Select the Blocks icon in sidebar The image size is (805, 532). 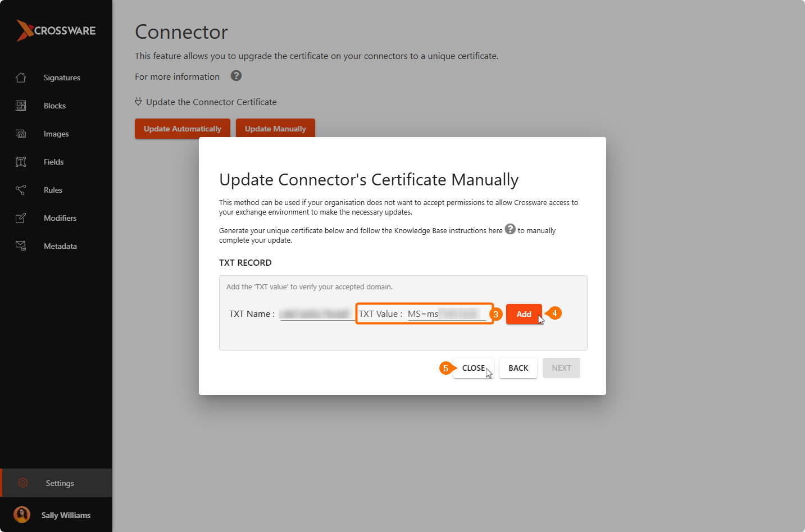21,106
